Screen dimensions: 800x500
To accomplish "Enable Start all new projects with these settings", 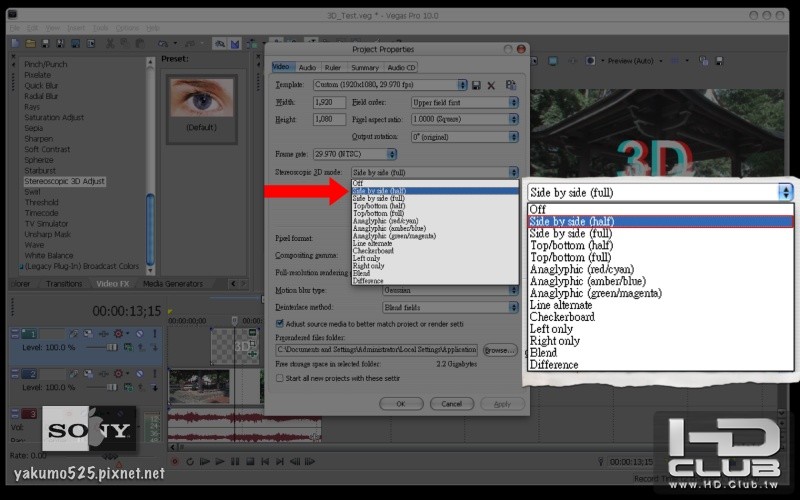I will tap(279, 378).
